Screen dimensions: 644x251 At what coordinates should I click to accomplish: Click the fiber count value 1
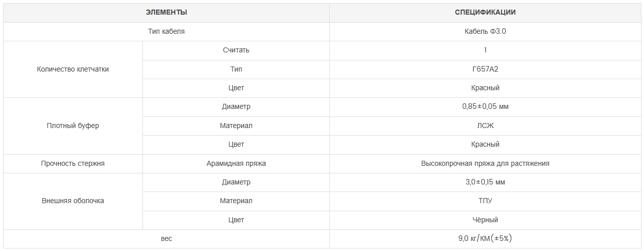pos(485,50)
